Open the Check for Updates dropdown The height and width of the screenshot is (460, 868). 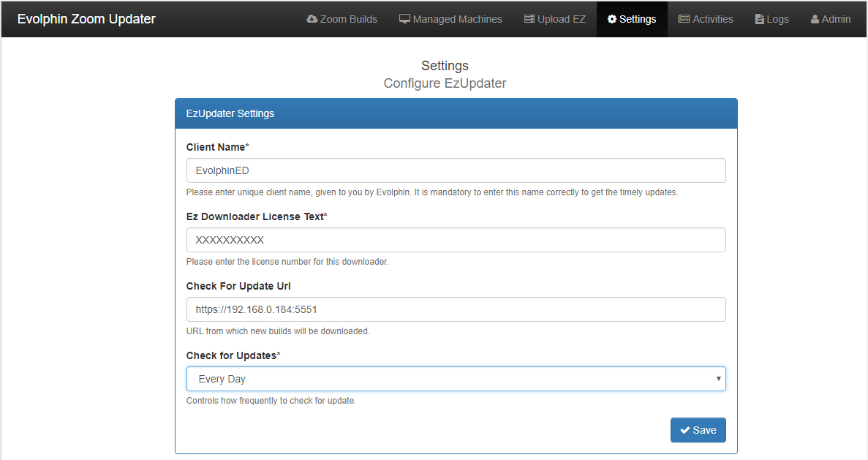456,379
